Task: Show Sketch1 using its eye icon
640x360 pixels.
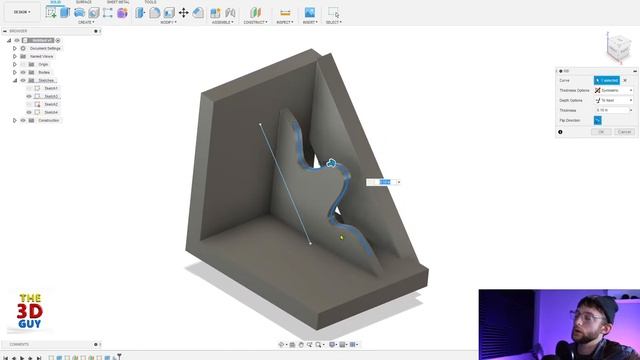Action: 29,88
